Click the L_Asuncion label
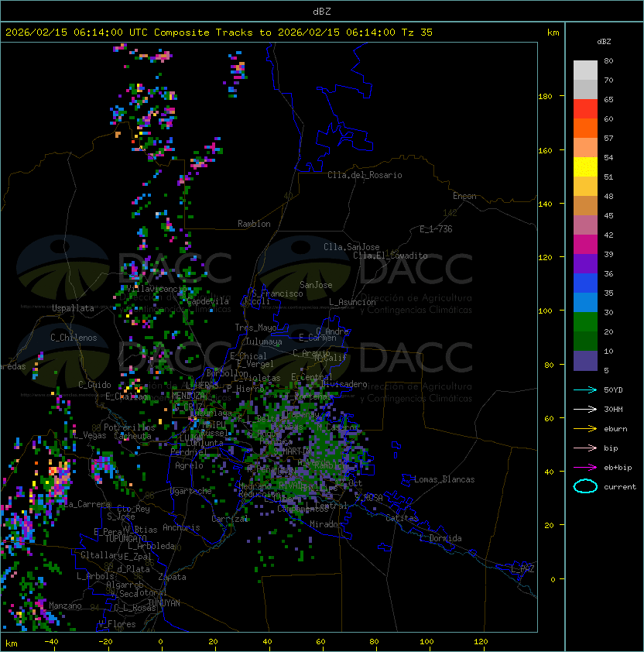Image resolution: width=644 pixels, height=652 pixels. 352,302
